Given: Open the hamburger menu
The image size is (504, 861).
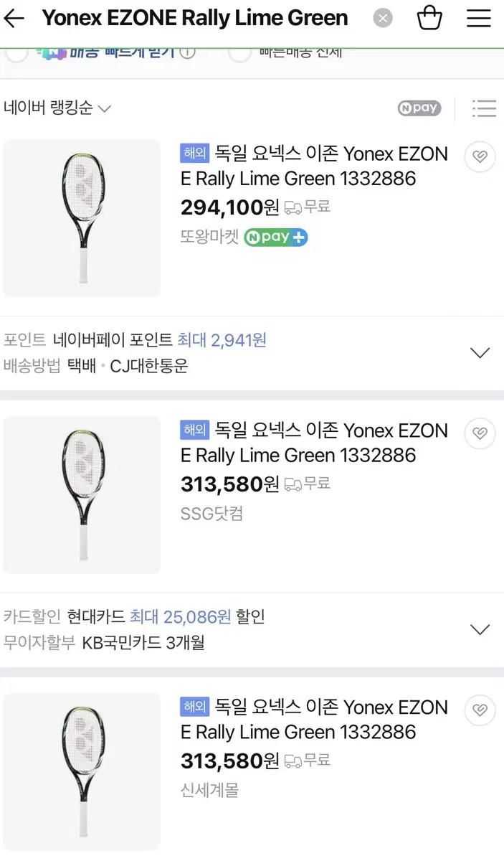Looking at the screenshot, I should pyautogui.click(x=477, y=19).
